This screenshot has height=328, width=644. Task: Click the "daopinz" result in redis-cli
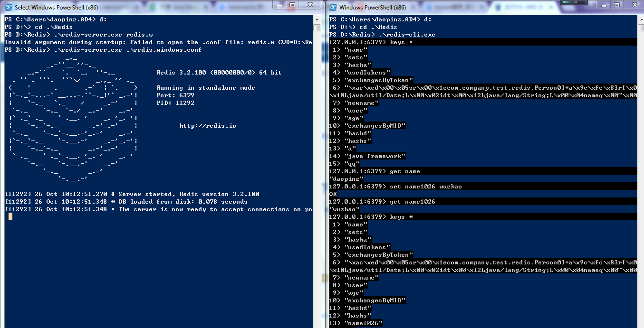point(346,179)
